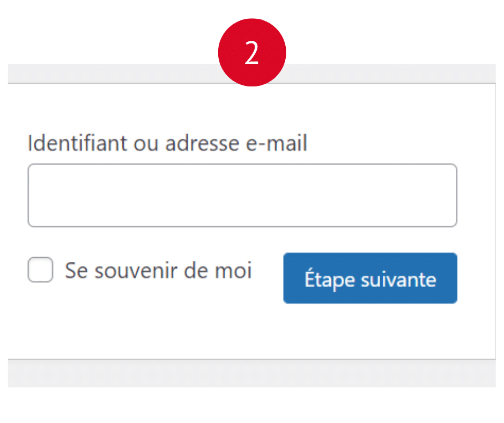Place cursor in the e-mail address field

242,195
